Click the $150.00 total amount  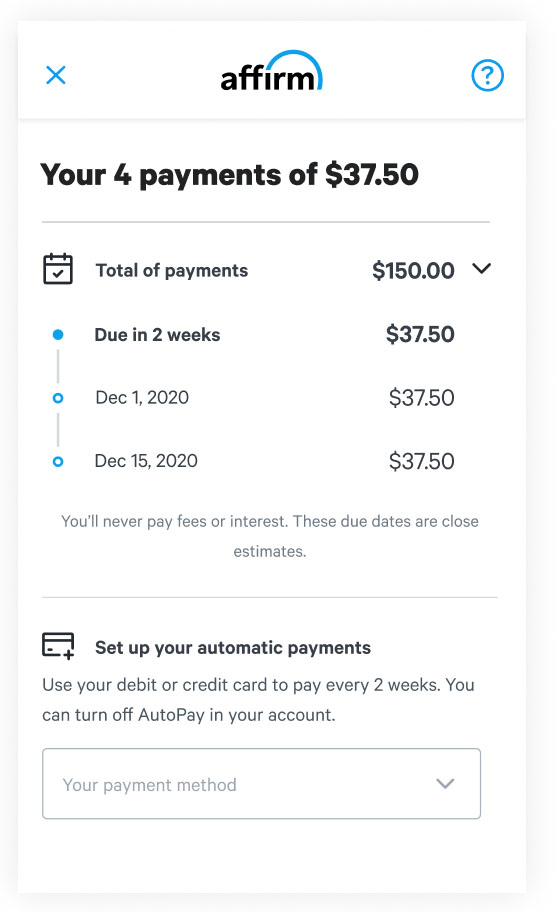tap(413, 270)
